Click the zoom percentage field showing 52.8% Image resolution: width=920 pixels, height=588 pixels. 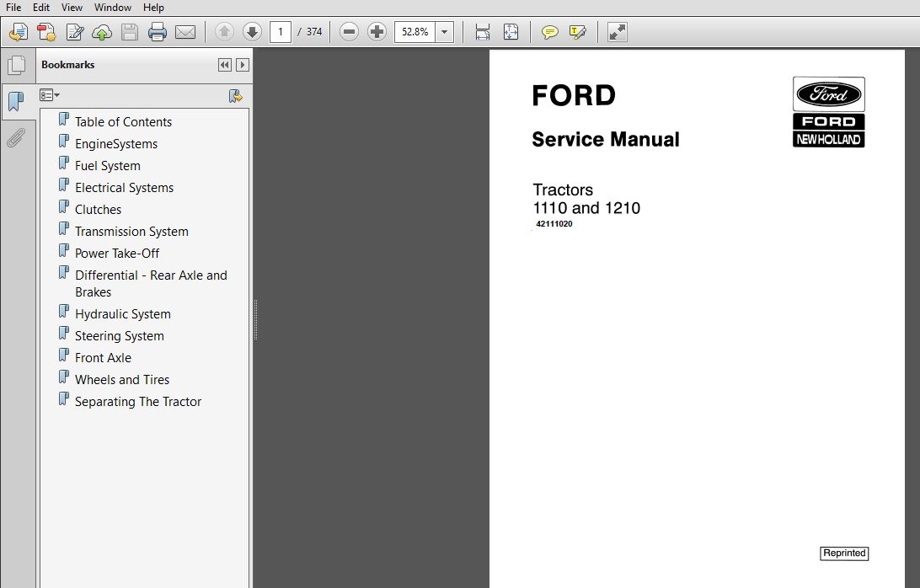[415, 32]
